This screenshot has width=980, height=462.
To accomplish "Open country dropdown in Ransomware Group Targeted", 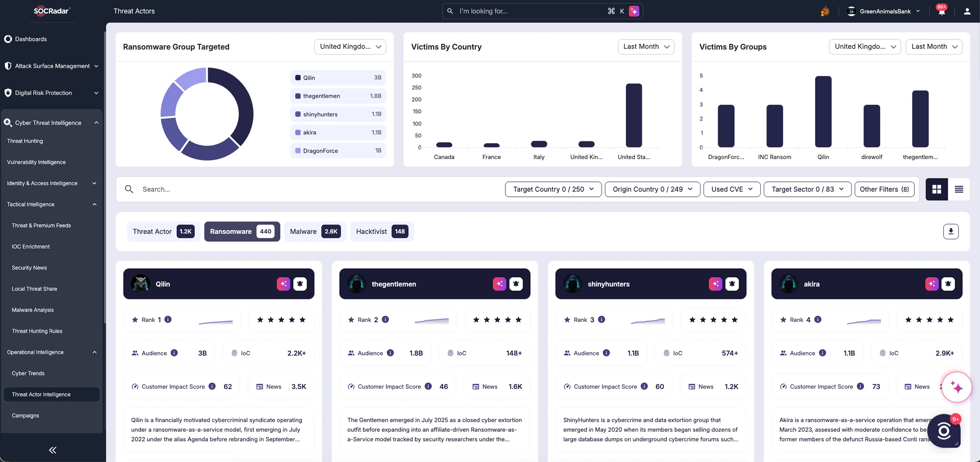I will [x=350, y=47].
